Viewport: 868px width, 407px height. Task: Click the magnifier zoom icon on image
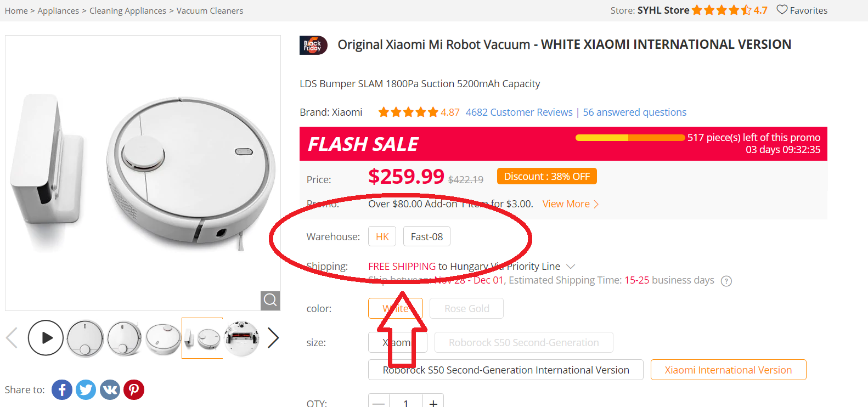point(270,300)
